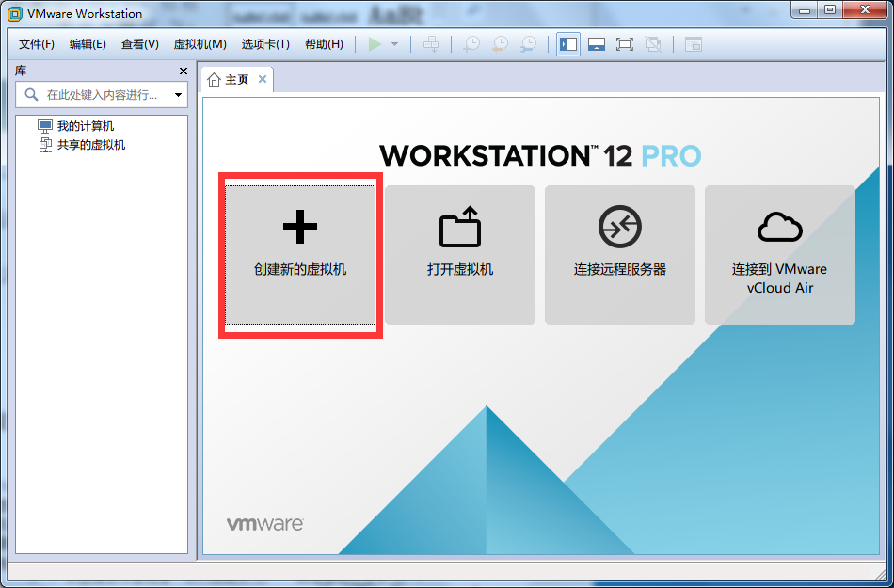
Task: Select 我的计算机 in the library tree
Action: click(x=85, y=126)
